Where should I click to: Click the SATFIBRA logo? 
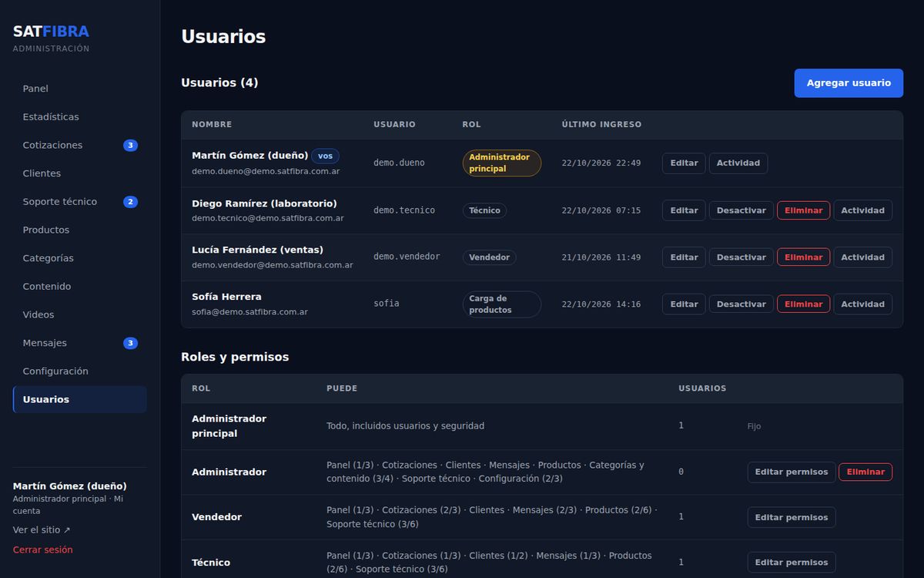pyautogui.click(x=51, y=32)
